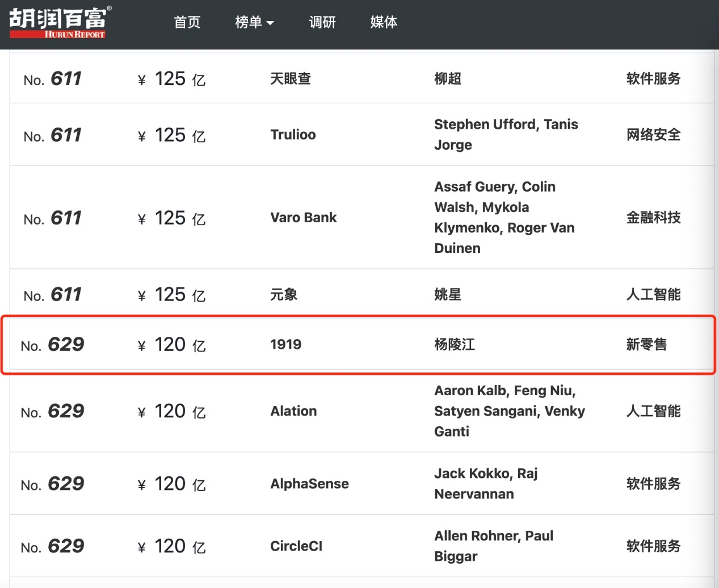Click the 金融科技 industry label
Viewport: 719px width, 588px height.
click(653, 217)
